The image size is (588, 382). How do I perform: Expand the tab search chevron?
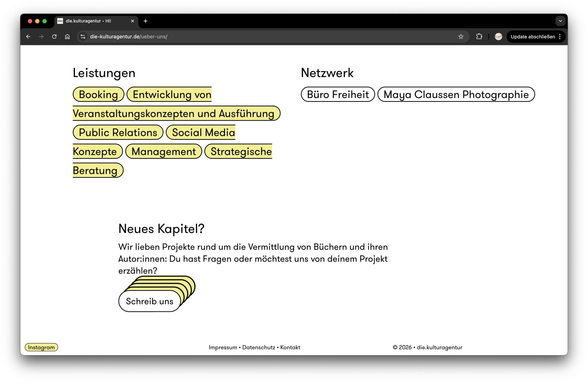[560, 21]
